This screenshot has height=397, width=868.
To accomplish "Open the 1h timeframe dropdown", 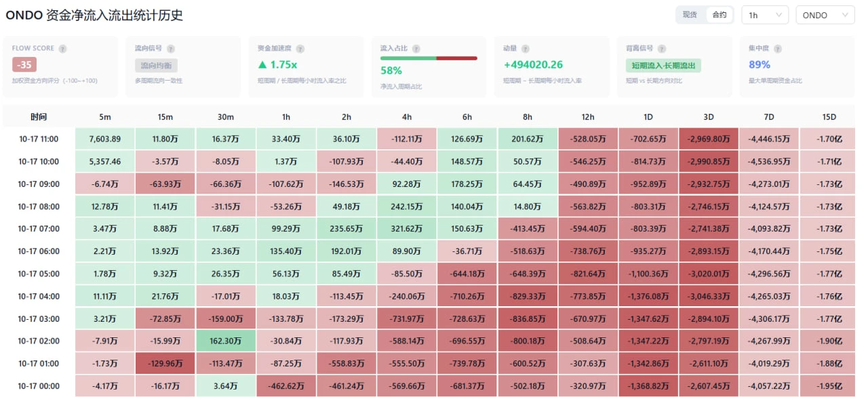I will (765, 15).
